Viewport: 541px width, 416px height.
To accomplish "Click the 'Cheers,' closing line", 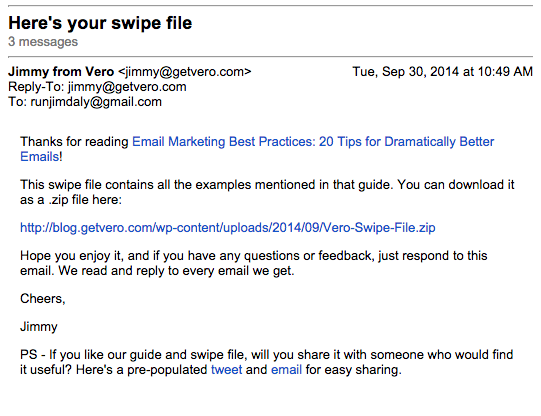I will [43, 299].
